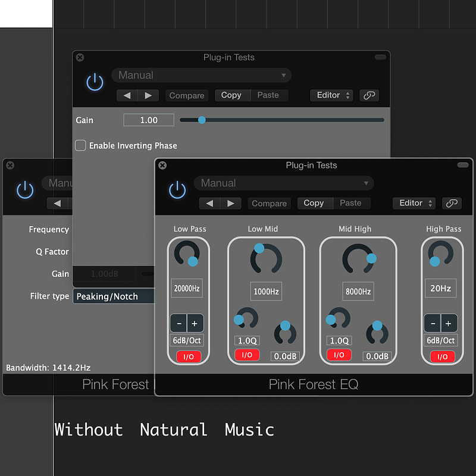Toggle Low Pass I/O button

point(189,356)
